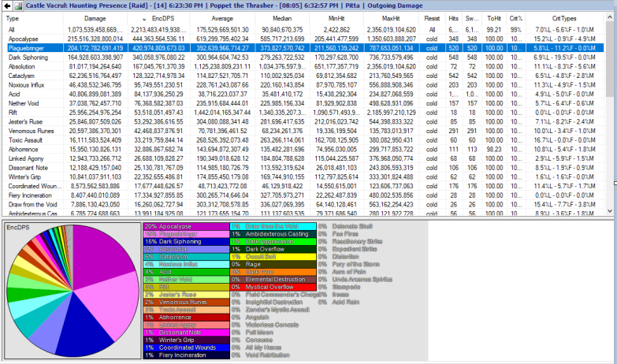Click the EncDPS chart title label

click(17, 228)
